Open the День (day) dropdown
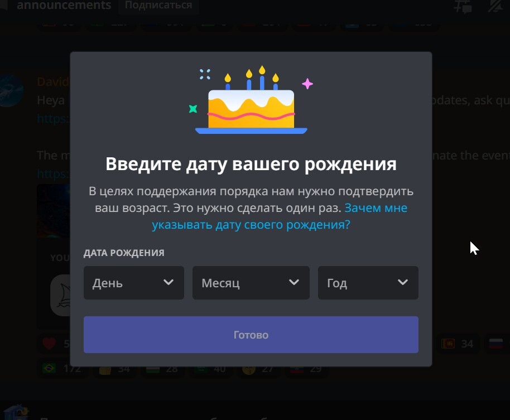This screenshot has height=420, width=510. tap(134, 282)
